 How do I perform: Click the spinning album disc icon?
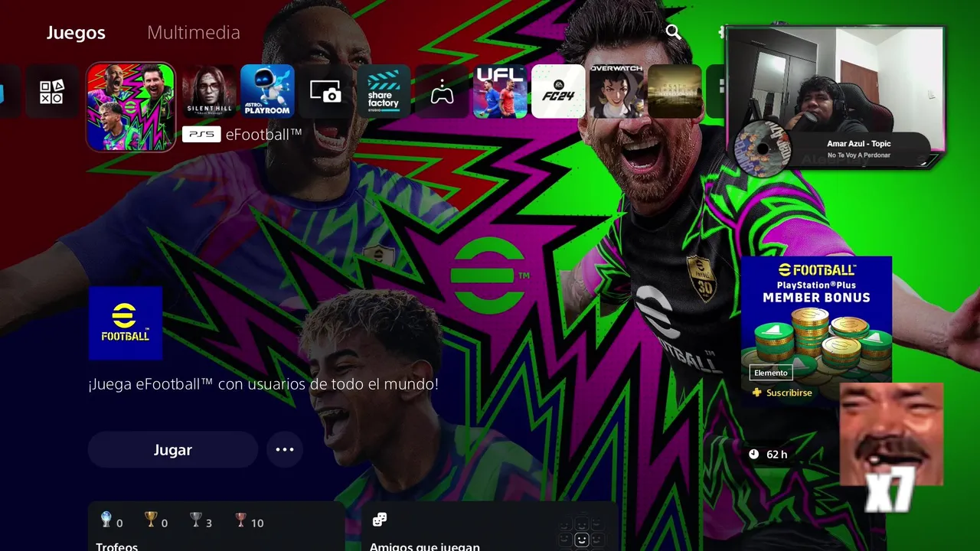(762, 148)
